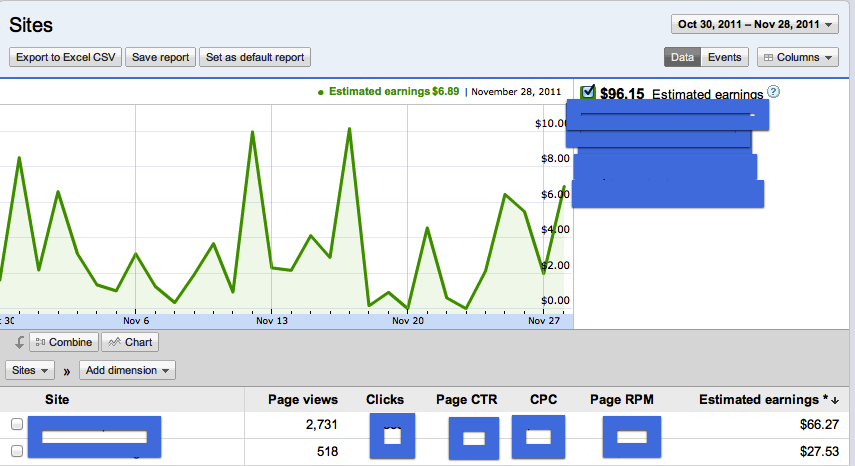Click the help question mark icon next to Estimated earnings

pos(773,92)
